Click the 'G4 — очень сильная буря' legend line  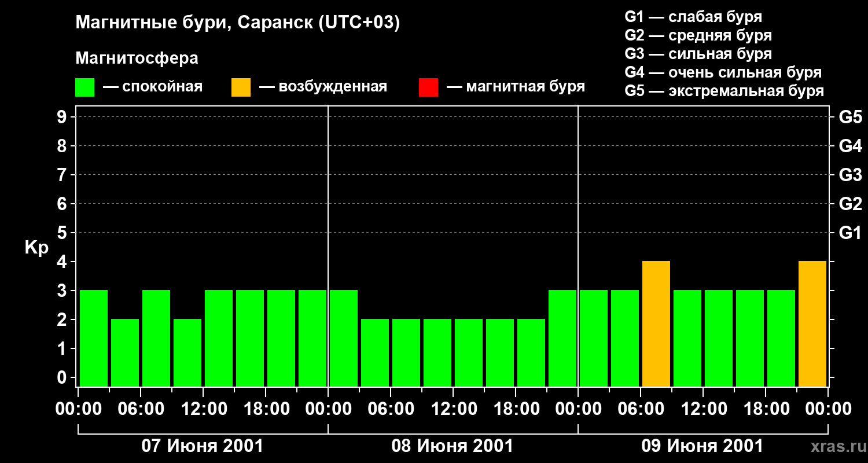723,72
